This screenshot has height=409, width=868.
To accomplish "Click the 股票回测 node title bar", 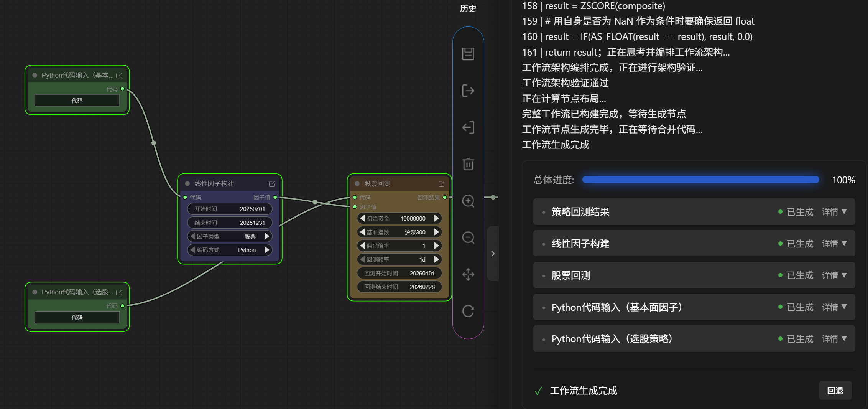I will (399, 184).
